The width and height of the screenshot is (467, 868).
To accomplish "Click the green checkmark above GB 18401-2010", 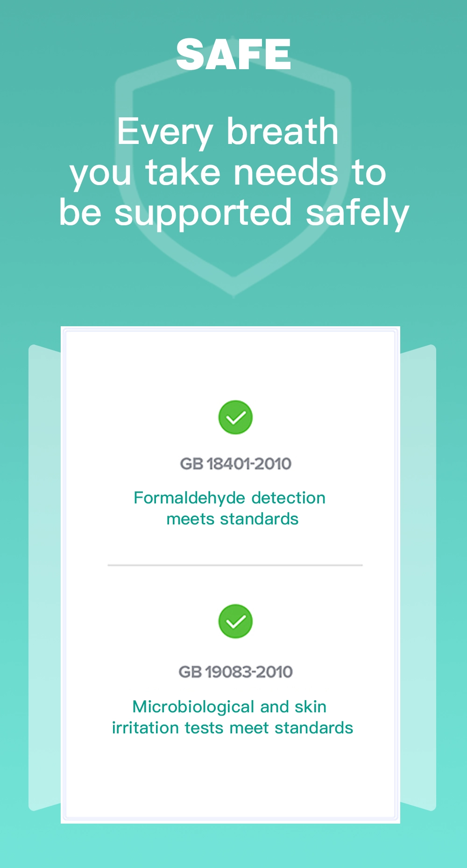I will click(x=235, y=417).
